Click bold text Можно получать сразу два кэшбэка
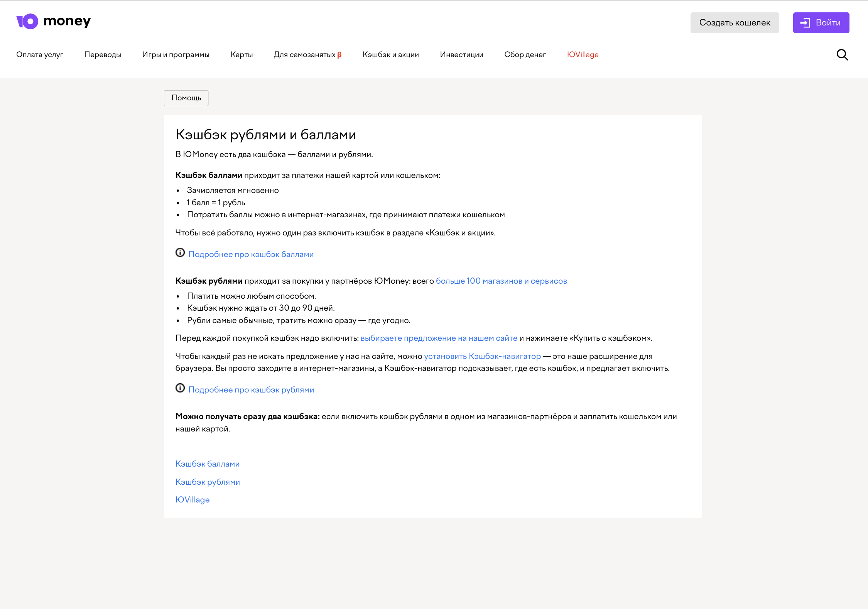This screenshot has height=609, width=868. pyautogui.click(x=248, y=416)
